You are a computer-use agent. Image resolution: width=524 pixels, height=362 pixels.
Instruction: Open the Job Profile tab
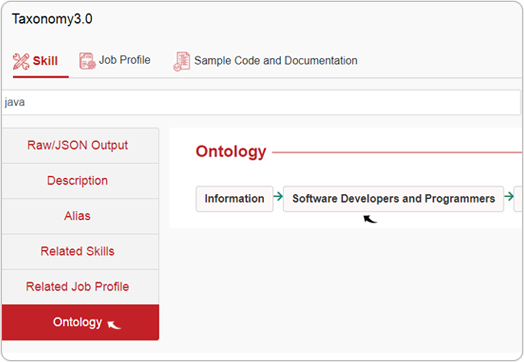[125, 60]
